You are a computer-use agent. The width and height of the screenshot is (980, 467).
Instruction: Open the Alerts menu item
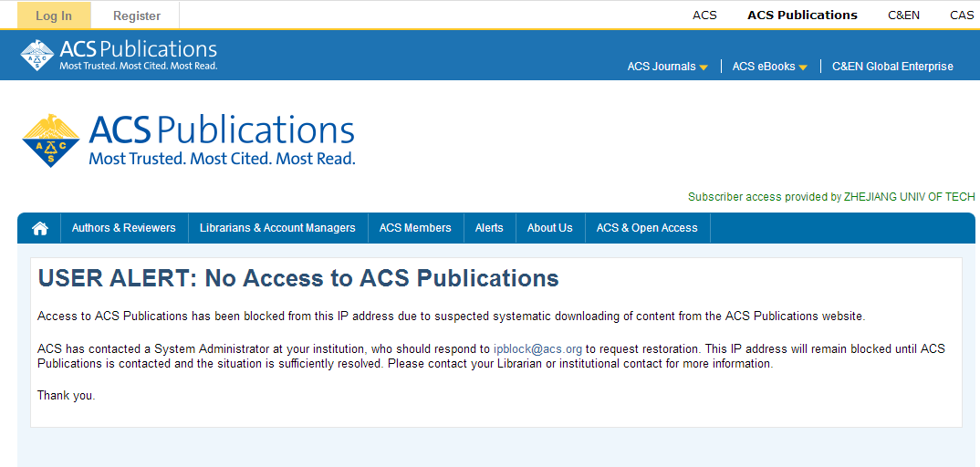click(489, 228)
